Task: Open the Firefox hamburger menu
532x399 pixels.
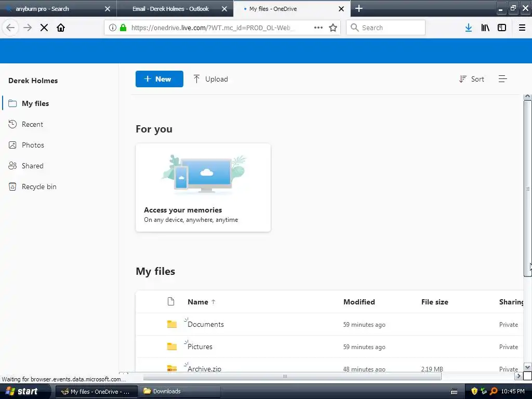Action: tap(522, 28)
